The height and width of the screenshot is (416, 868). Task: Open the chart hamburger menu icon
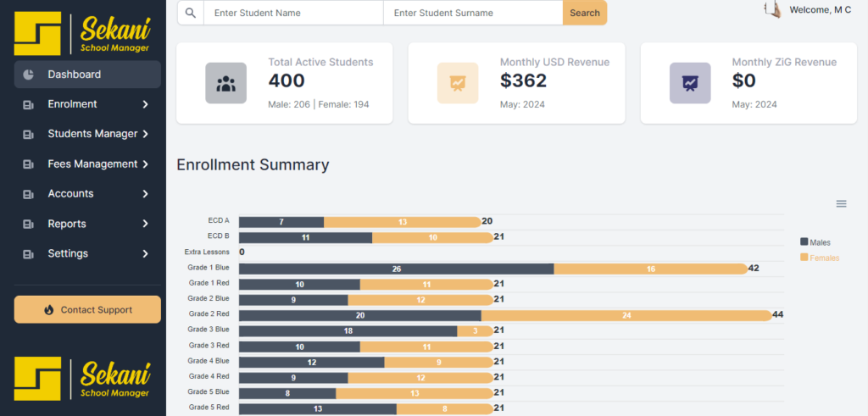pyautogui.click(x=841, y=203)
